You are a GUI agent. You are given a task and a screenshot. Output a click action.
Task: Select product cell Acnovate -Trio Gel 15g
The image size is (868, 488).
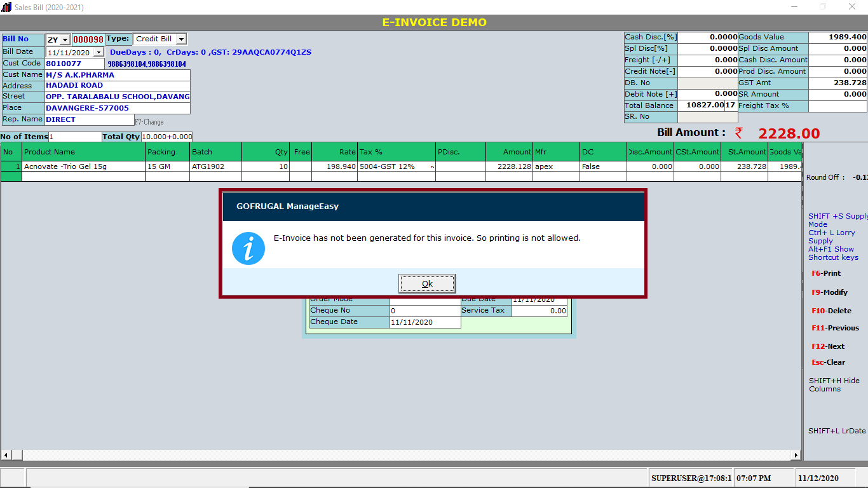83,166
